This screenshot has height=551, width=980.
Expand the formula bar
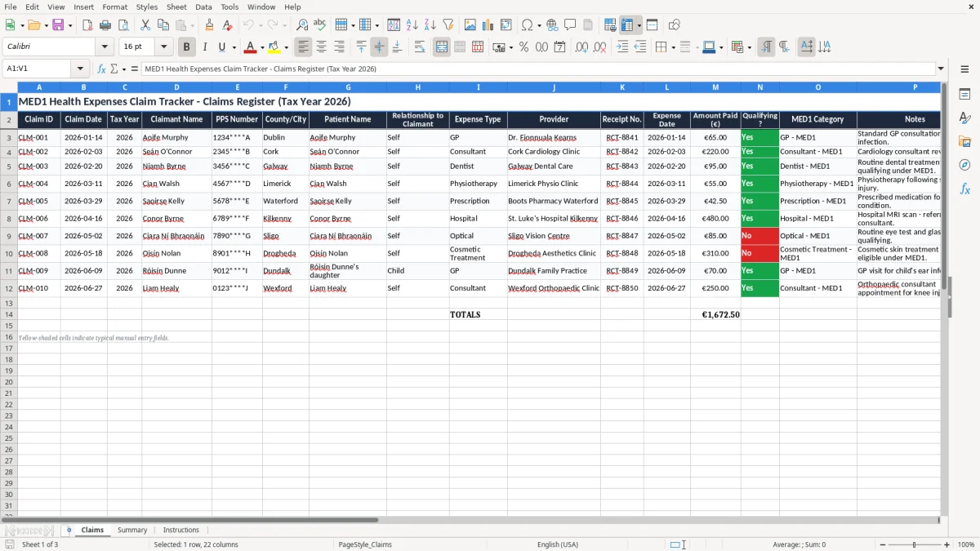click(x=941, y=69)
